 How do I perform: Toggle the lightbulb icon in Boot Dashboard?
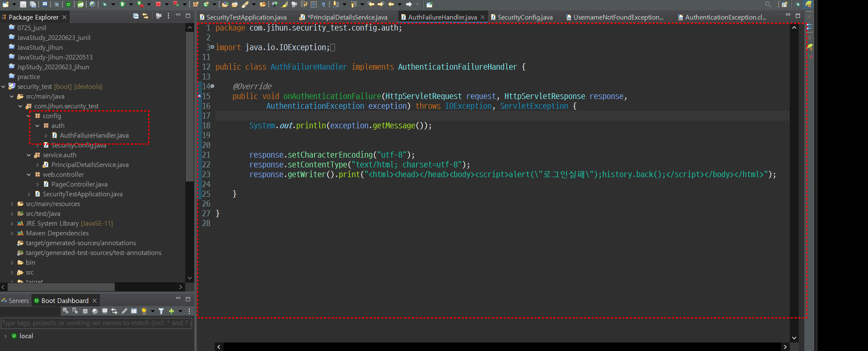pyautogui.click(x=144, y=311)
